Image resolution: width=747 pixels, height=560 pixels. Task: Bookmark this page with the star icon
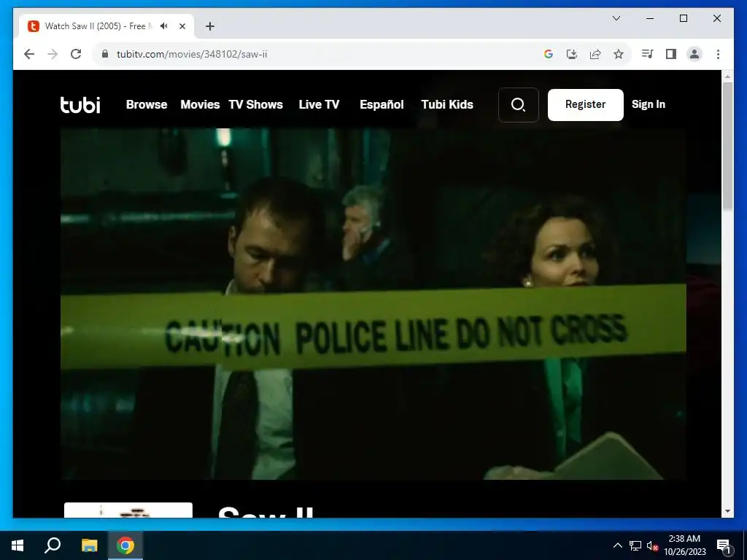pos(619,54)
